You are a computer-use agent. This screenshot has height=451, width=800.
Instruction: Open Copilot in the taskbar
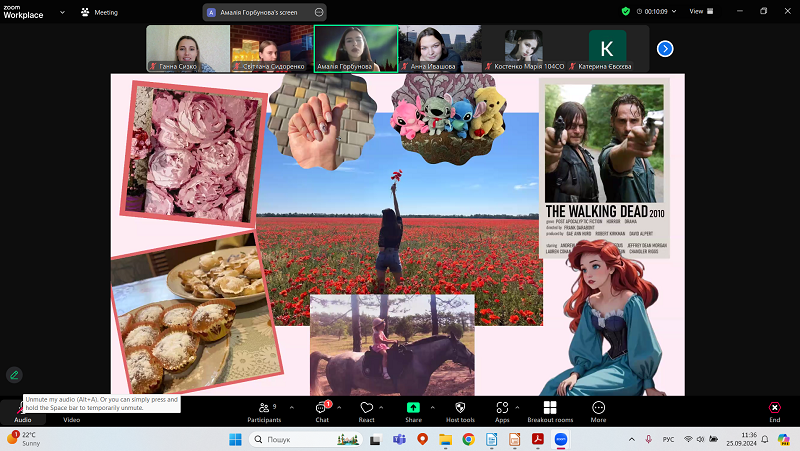[784, 439]
